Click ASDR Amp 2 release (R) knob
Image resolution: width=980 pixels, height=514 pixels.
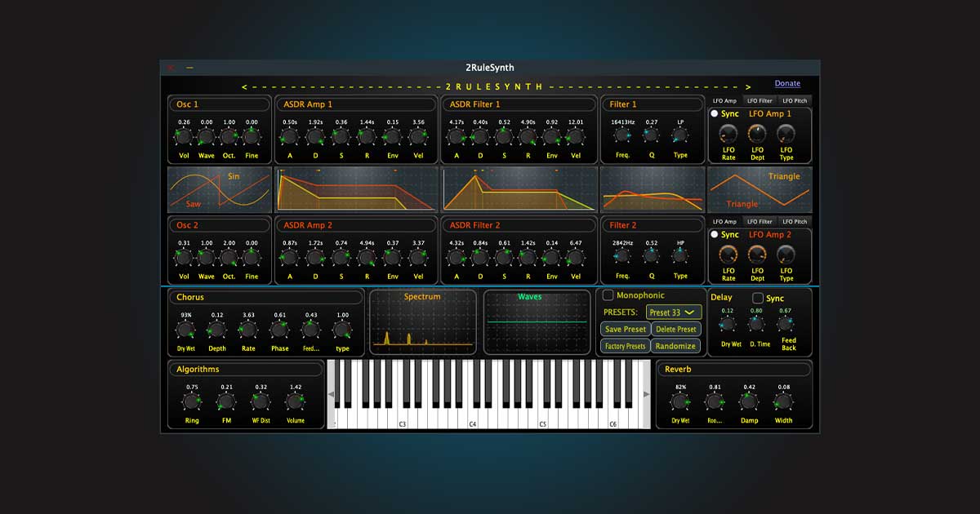tap(367, 257)
